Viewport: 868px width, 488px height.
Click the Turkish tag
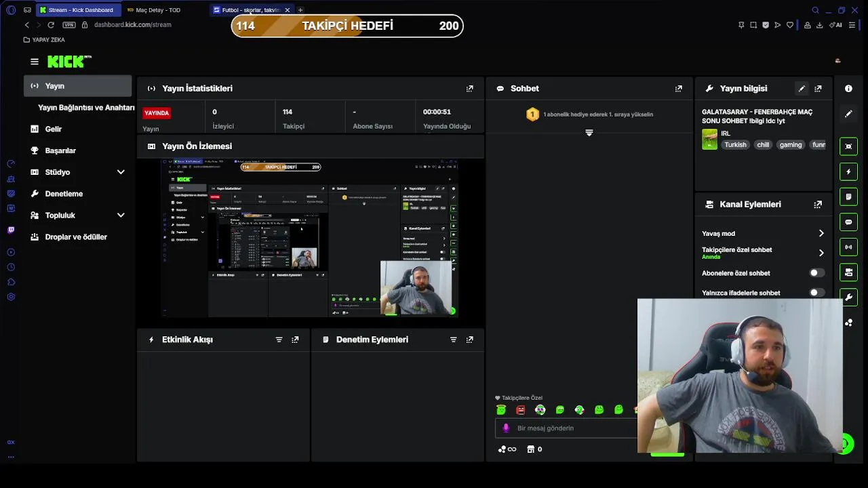(735, 145)
